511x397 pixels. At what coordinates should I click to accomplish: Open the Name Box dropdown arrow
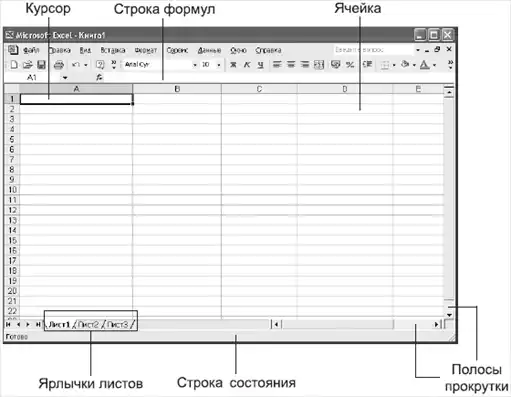pos(65,78)
